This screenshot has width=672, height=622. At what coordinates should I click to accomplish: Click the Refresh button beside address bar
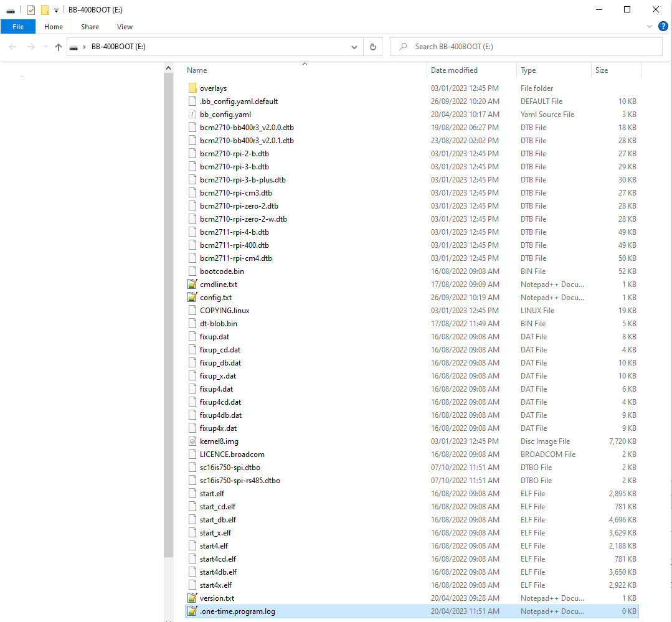pyautogui.click(x=373, y=47)
